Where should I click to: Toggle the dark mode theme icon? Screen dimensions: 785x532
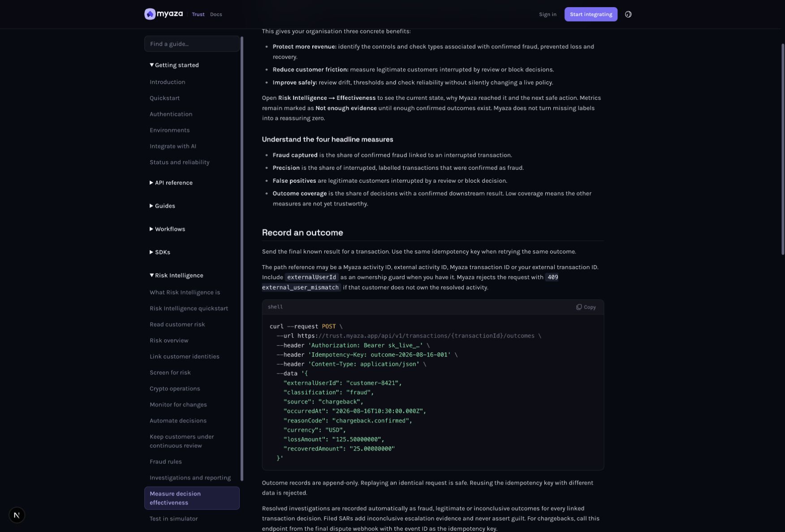coord(628,14)
